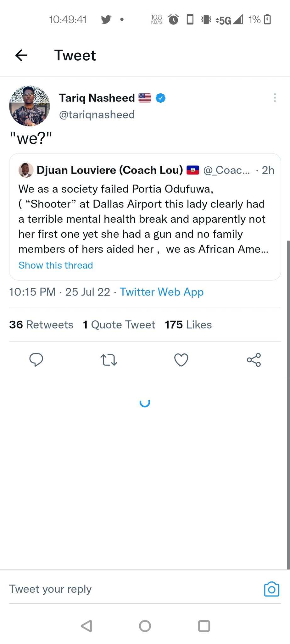View the 175 Likes list
This screenshot has width=290, height=644.
pos(188,325)
